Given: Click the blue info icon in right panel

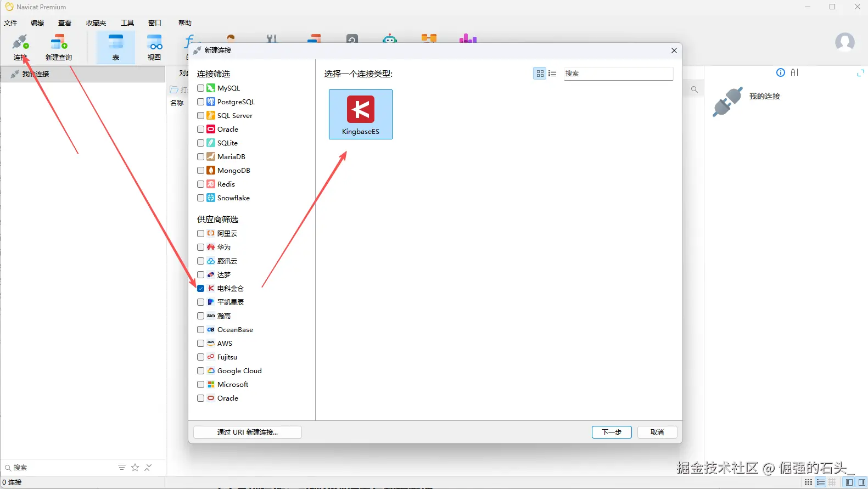Looking at the screenshot, I should (781, 72).
